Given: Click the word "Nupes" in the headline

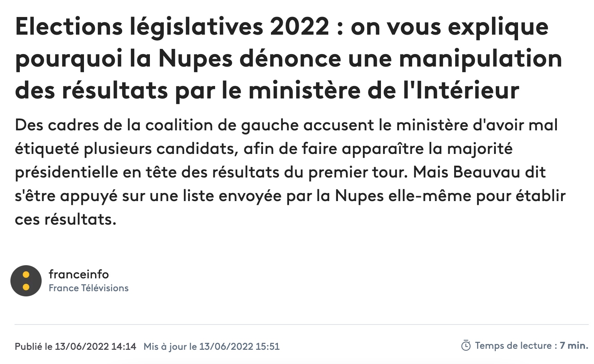Looking at the screenshot, I should point(195,58).
